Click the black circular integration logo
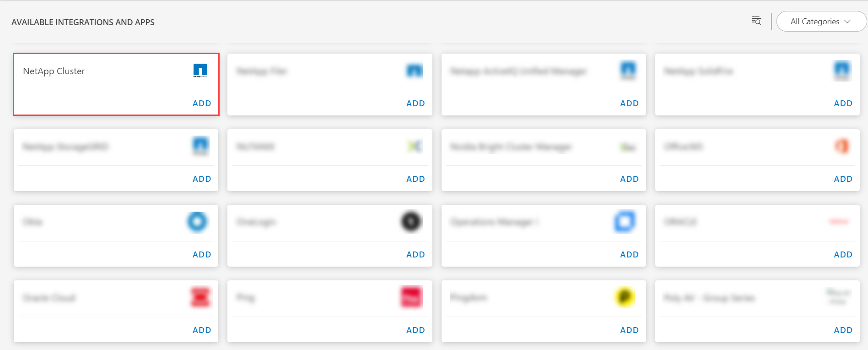This screenshot has height=350, width=868. [411, 222]
